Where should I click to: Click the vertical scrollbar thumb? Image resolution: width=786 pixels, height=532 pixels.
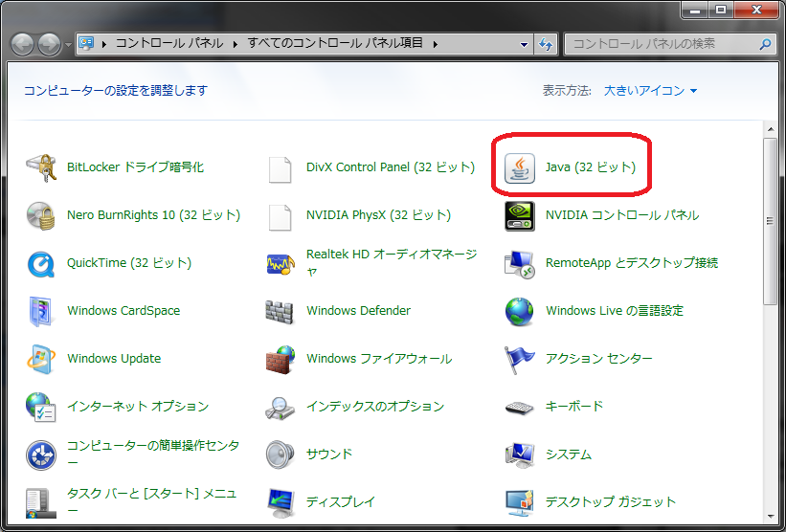[x=771, y=221]
